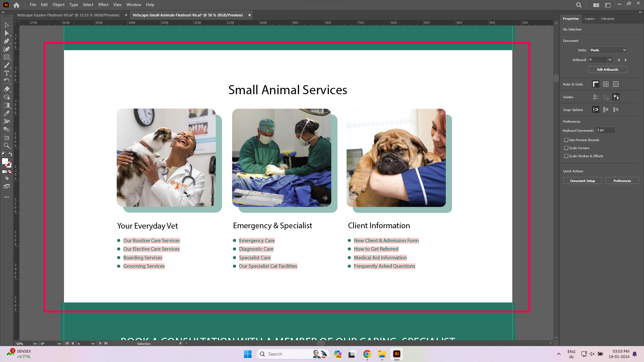Select the Type tool
The height and width of the screenshot is (362, 644).
pos(6,73)
